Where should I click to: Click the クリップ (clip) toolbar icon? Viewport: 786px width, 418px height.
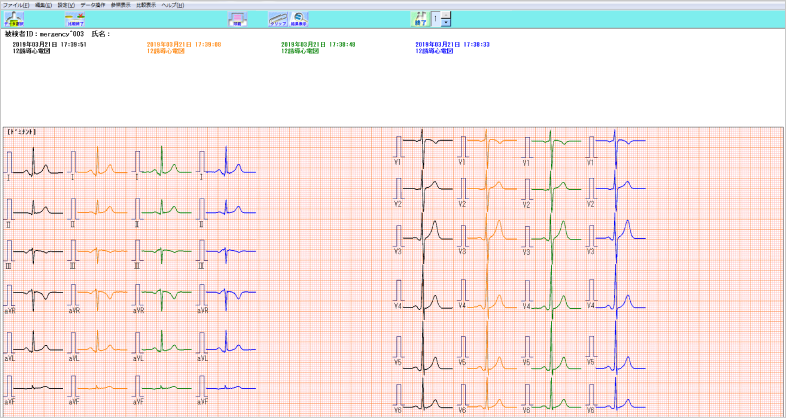[277, 19]
